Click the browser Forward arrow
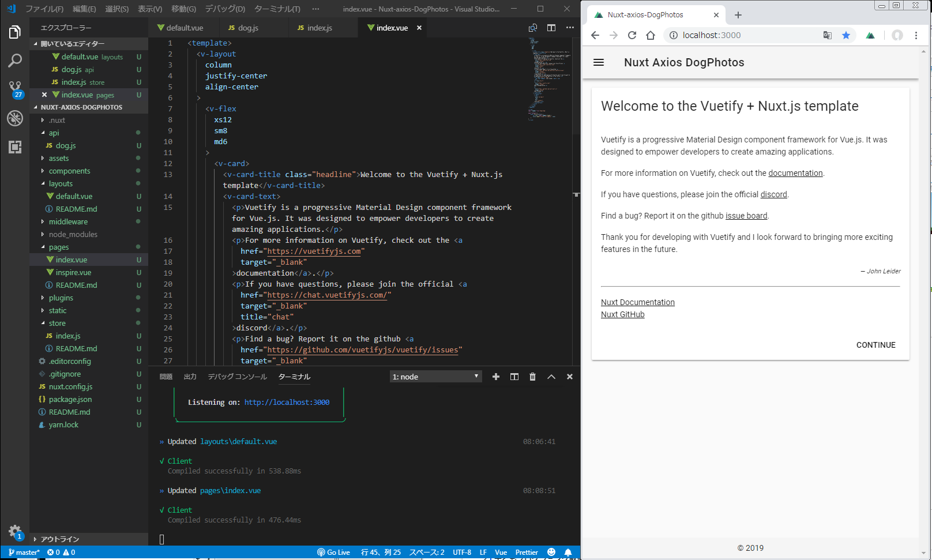The width and height of the screenshot is (932, 560). [x=614, y=35]
